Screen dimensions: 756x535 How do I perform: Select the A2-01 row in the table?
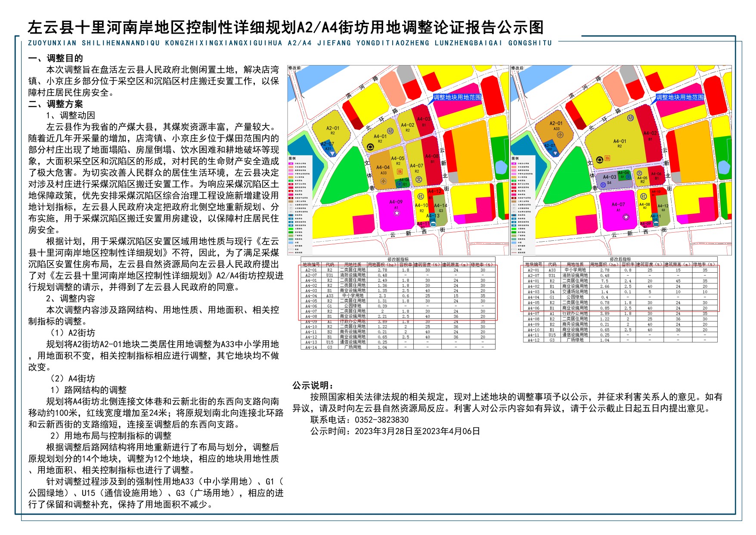(311, 270)
